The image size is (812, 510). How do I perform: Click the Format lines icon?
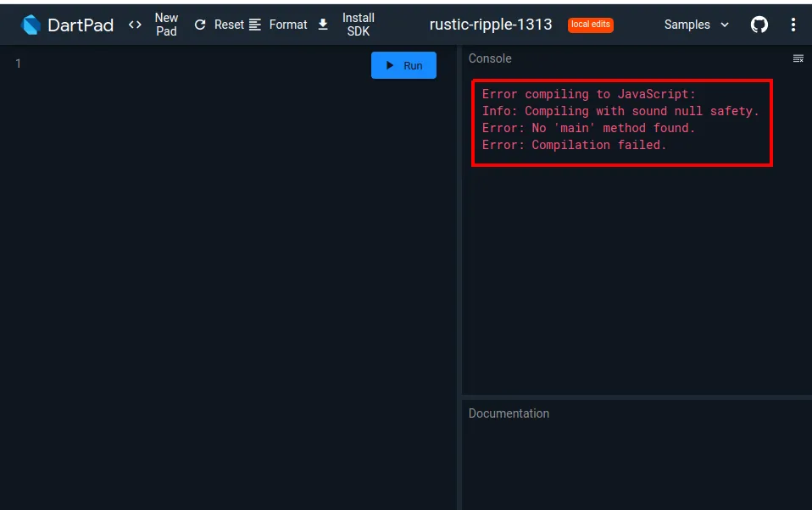pos(255,25)
